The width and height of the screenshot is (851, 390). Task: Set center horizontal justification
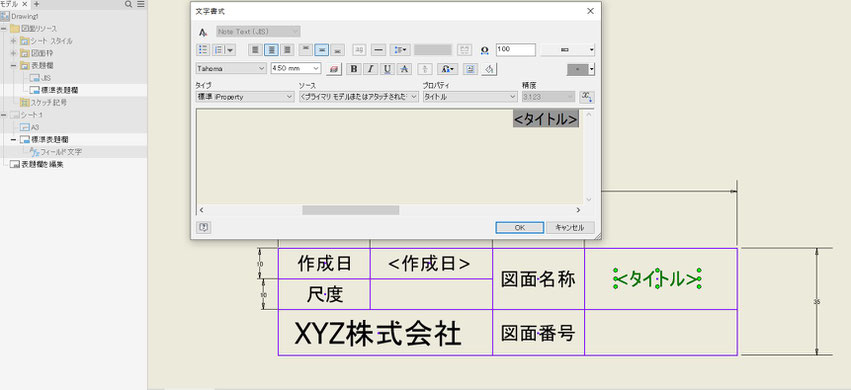click(x=271, y=50)
